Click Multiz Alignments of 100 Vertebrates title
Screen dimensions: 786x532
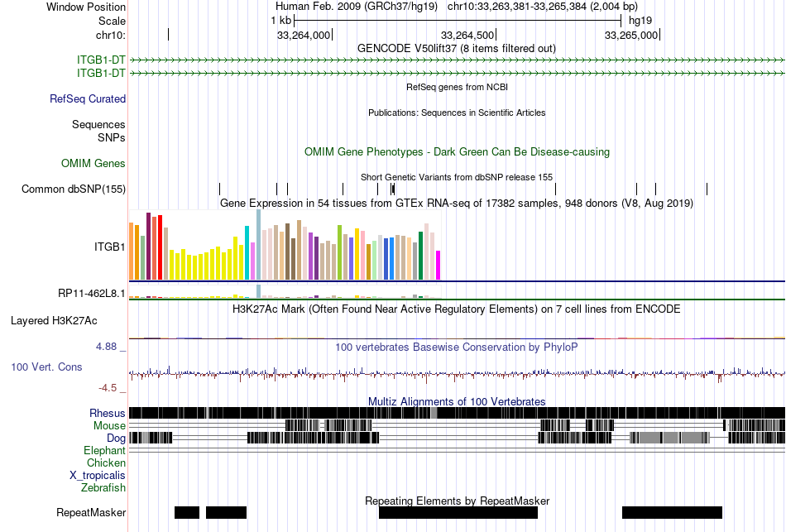(457, 401)
